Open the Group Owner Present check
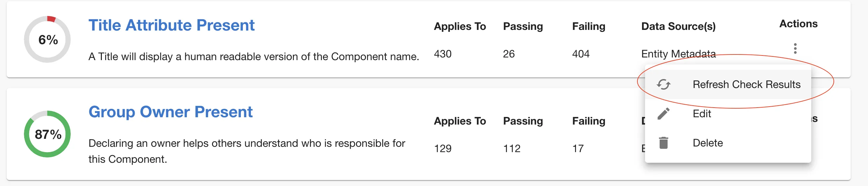The image size is (868, 186). point(170,112)
